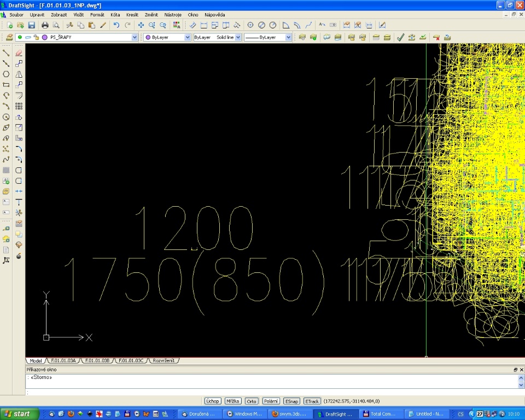Click the New document icon
The image size is (525, 420).
pos(10,25)
